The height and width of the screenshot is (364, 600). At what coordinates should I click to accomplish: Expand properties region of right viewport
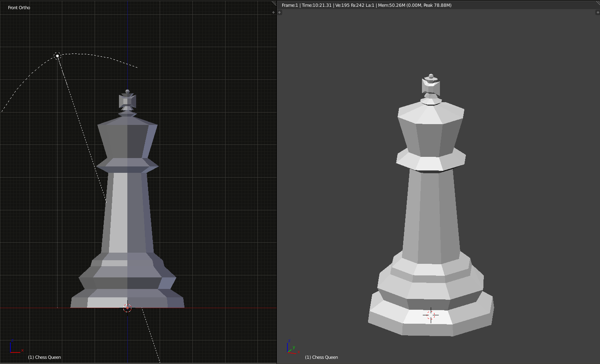point(598,12)
